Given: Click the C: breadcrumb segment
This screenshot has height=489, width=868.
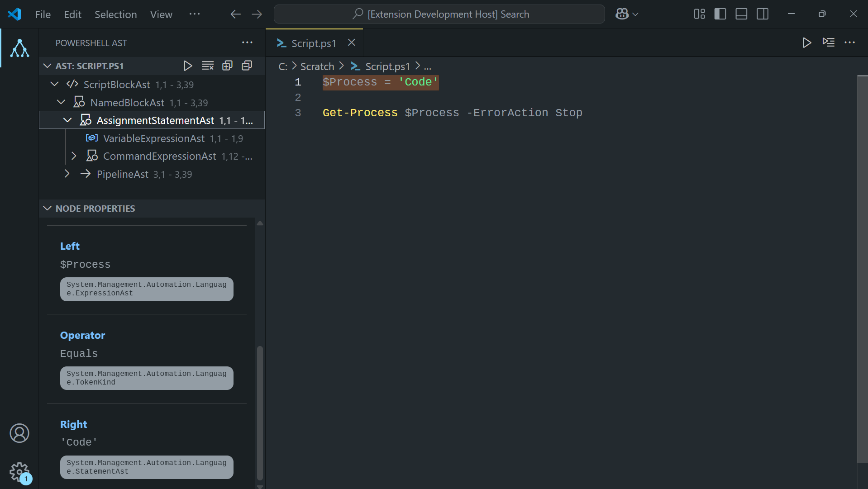Looking at the screenshot, I should 283,66.
